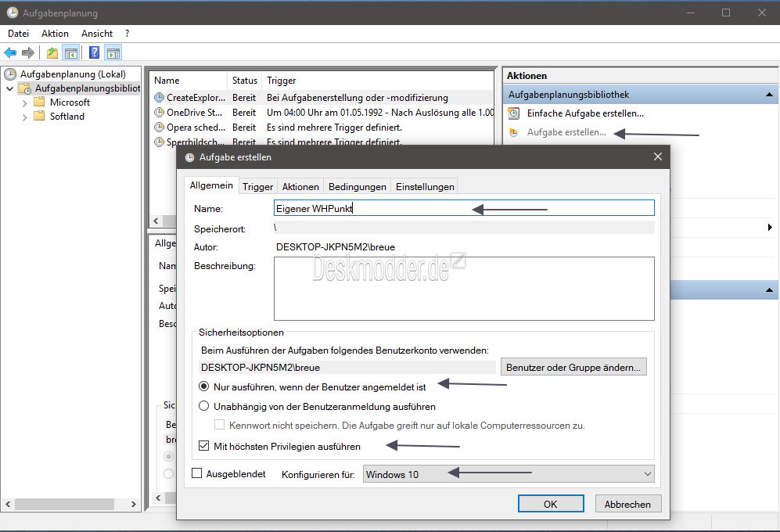Image resolution: width=780 pixels, height=532 pixels.
Task: Open the Datei menu
Action: click(19, 34)
